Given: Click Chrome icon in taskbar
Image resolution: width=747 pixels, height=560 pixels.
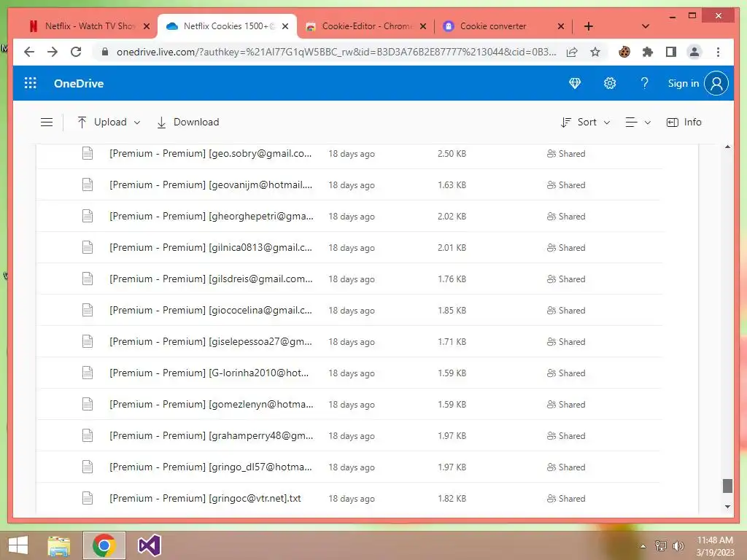Looking at the screenshot, I should coord(104,545).
